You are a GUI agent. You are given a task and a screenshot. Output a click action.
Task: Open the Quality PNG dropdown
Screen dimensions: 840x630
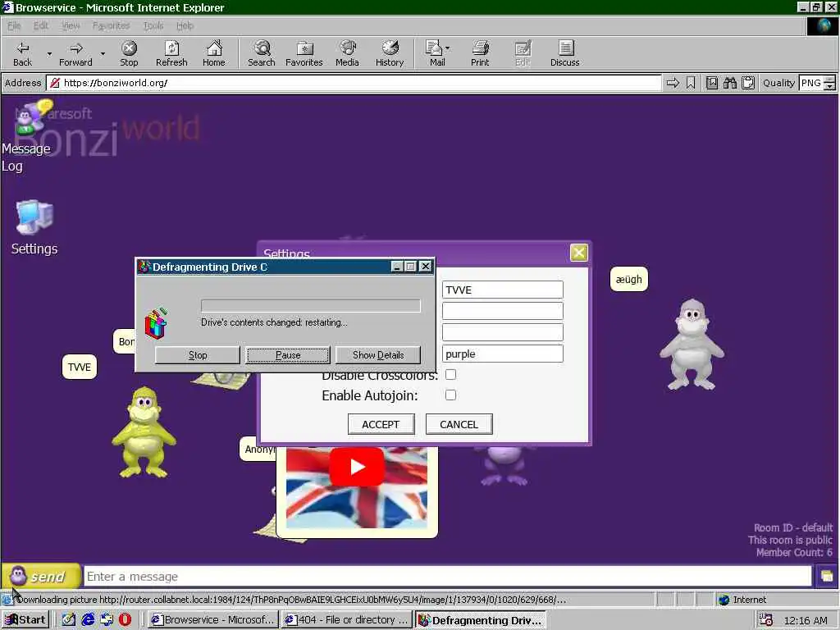click(829, 83)
